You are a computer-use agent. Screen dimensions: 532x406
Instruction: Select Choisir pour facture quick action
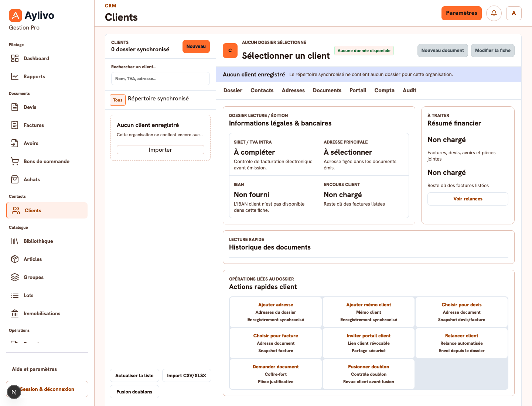[x=276, y=343]
